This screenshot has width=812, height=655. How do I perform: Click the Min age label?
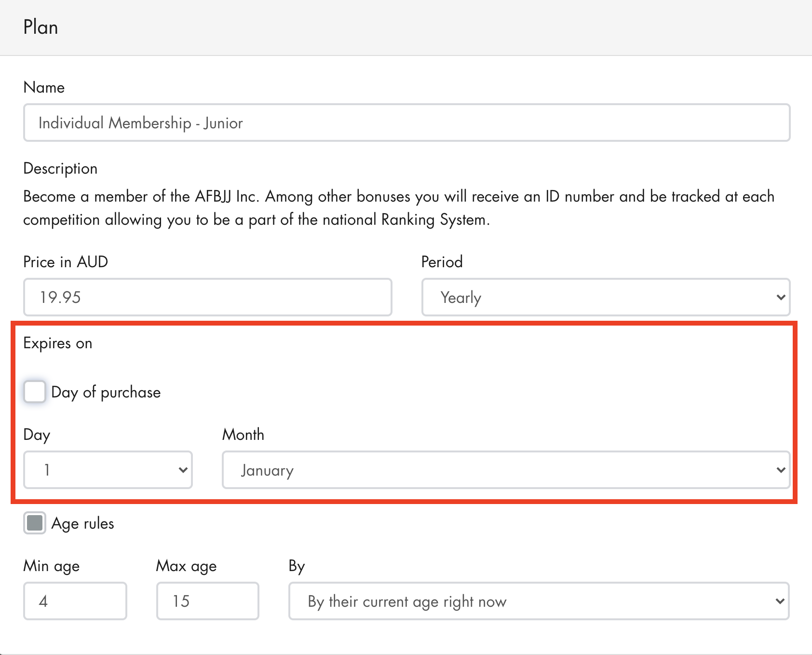51,566
